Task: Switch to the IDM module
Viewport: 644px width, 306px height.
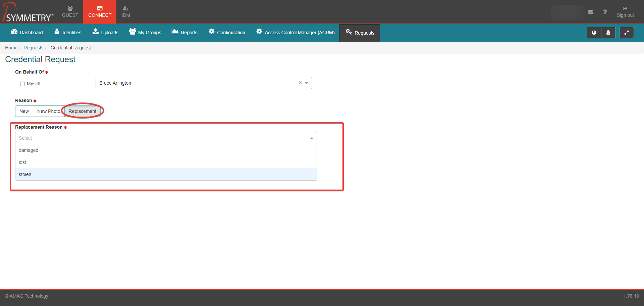Action: pos(126,12)
